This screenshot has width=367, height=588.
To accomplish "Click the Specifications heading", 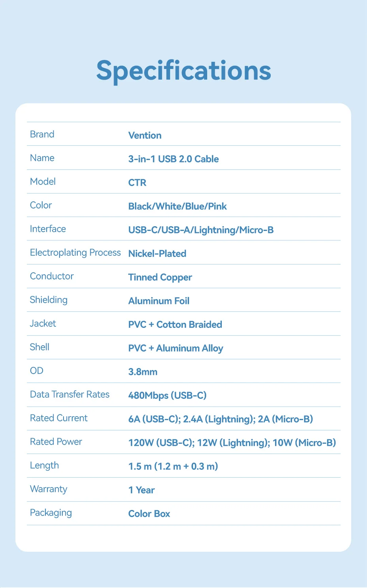I will pos(183,71).
